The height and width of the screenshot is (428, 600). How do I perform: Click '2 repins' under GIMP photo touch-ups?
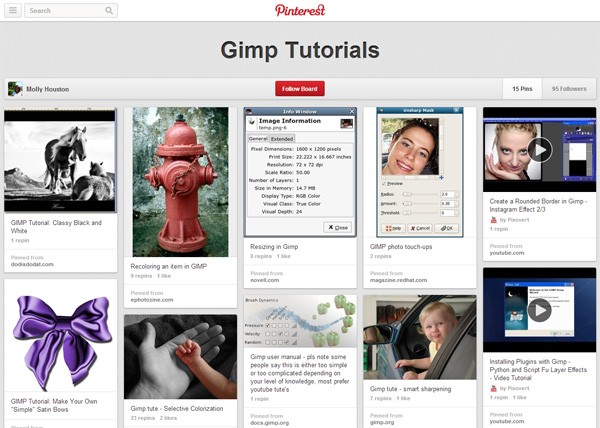point(380,256)
